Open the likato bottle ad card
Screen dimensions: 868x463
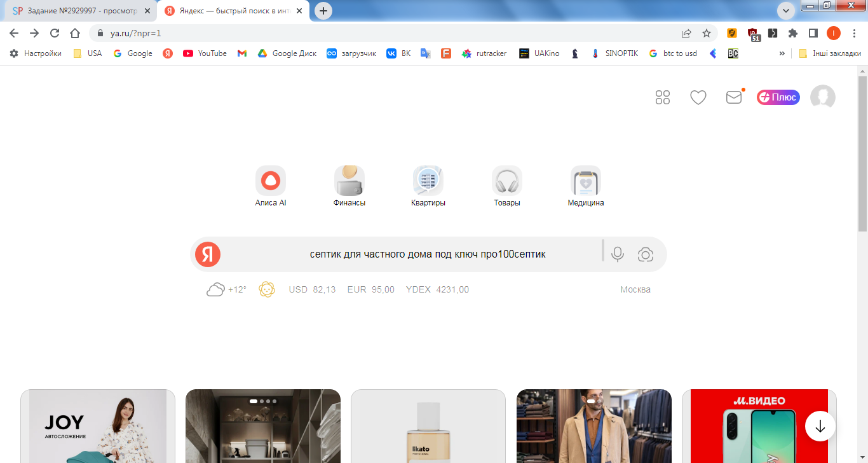click(428, 426)
